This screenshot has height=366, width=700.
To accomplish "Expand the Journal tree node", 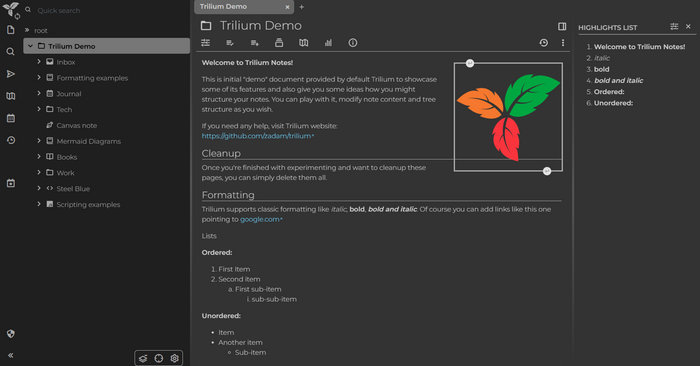I will (39, 93).
